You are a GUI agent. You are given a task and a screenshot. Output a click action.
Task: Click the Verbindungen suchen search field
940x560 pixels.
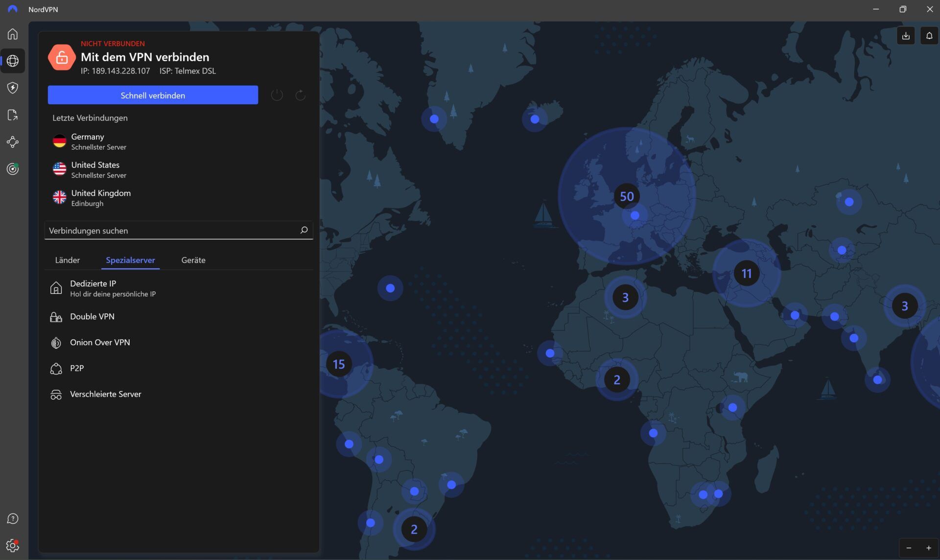pyautogui.click(x=179, y=230)
